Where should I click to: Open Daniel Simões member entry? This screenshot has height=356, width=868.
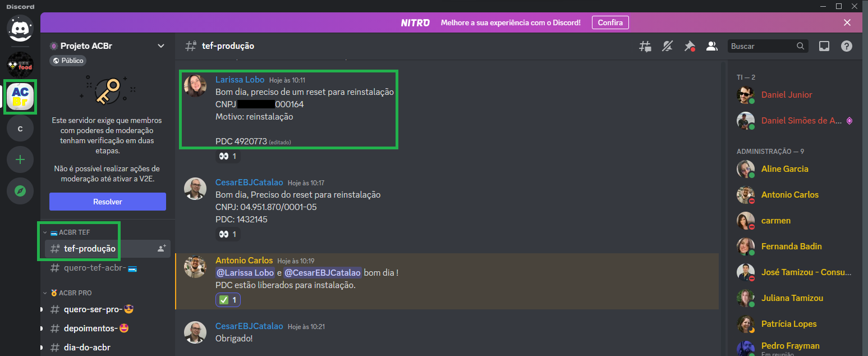pyautogui.click(x=796, y=121)
